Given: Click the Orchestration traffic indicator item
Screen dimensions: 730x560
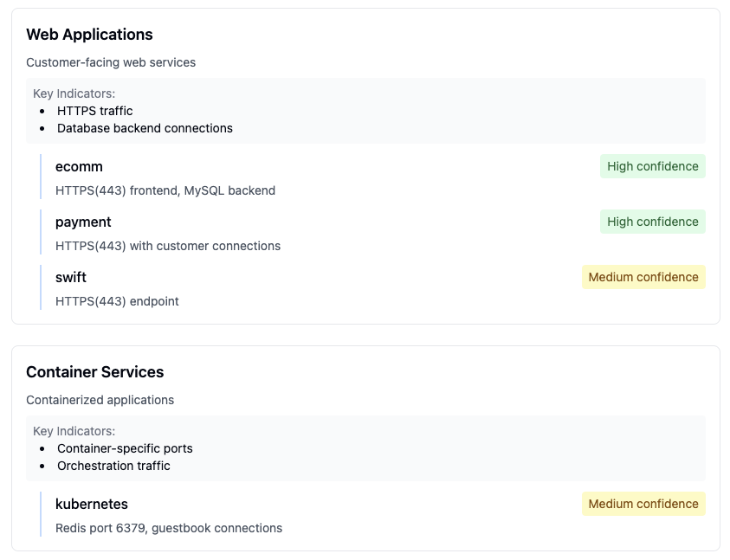Looking at the screenshot, I should (113, 466).
